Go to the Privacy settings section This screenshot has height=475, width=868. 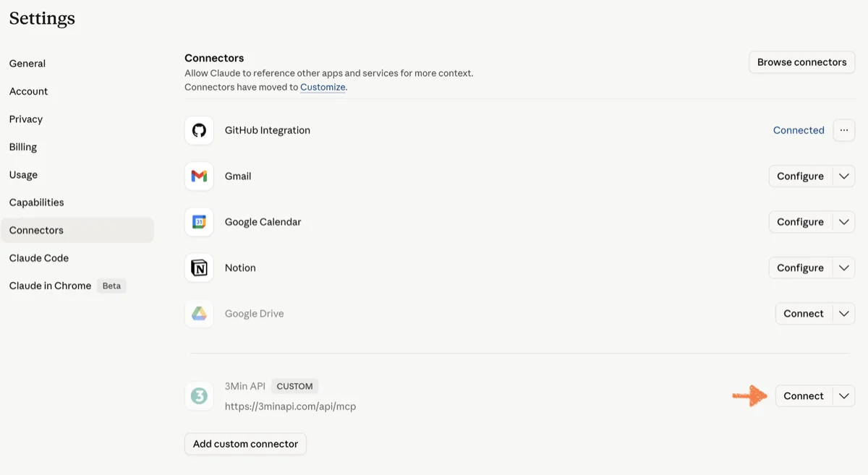pyautogui.click(x=26, y=119)
